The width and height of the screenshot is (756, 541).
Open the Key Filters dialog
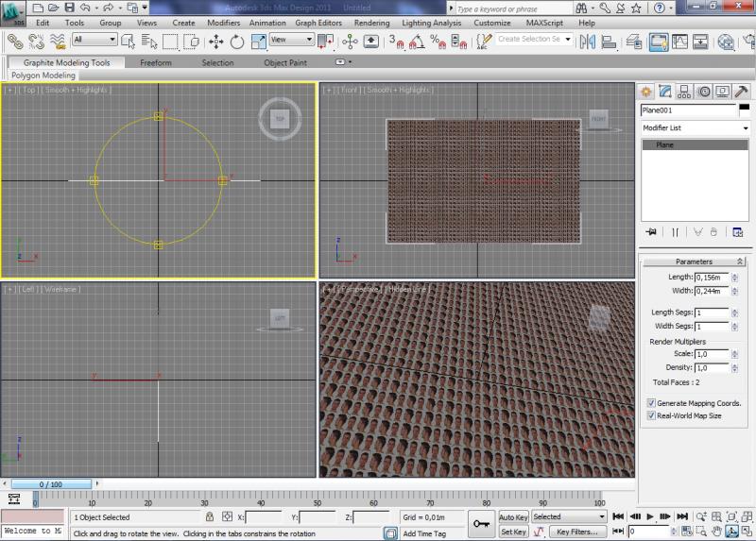click(x=576, y=533)
